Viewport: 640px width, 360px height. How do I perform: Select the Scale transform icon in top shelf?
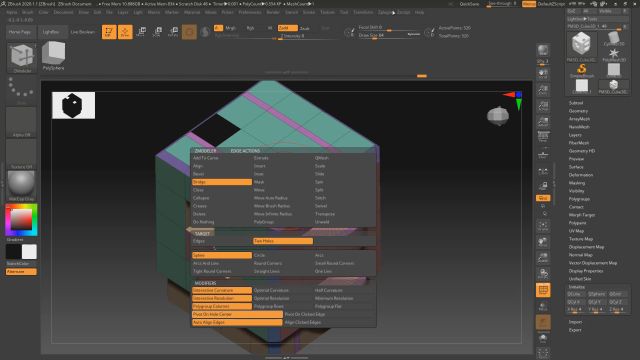[157, 32]
